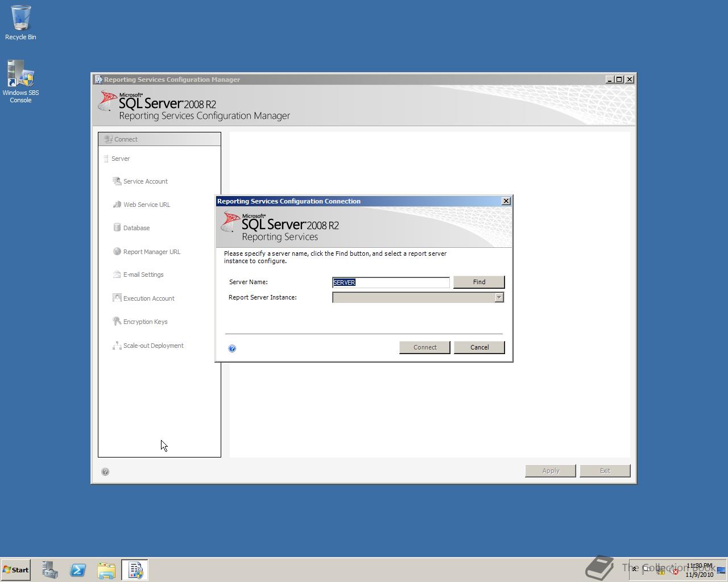Click the Configuration Manager title bar icon
The width and height of the screenshot is (728, 582).
[98, 80]
